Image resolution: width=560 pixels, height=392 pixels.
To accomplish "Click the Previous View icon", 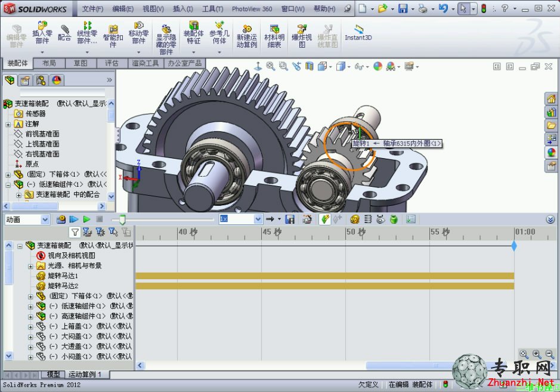I will point(296,66).
